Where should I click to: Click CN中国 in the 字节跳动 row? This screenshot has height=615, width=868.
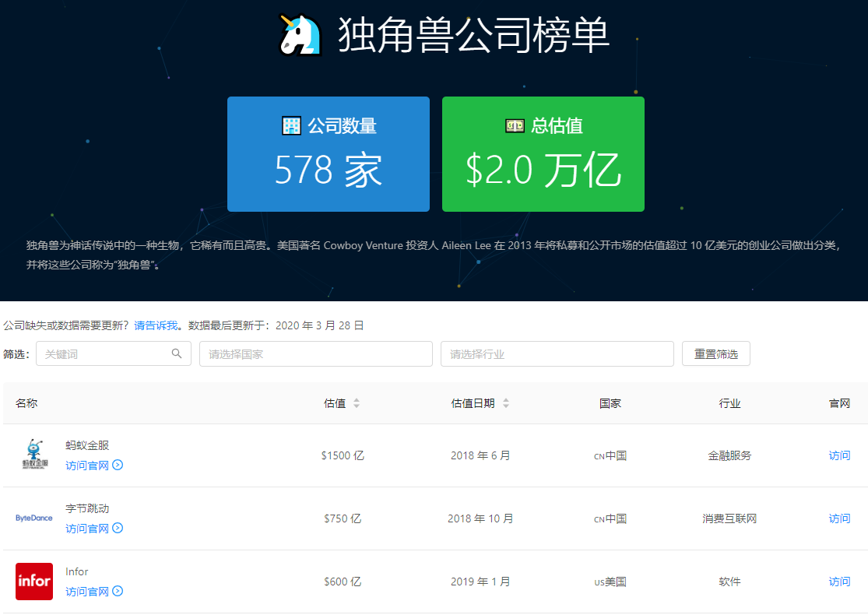tap(610, 518)
